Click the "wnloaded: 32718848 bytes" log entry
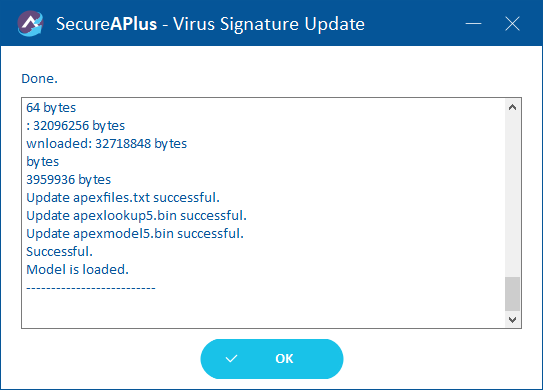 pyautogui.click(x=107, y=144)
